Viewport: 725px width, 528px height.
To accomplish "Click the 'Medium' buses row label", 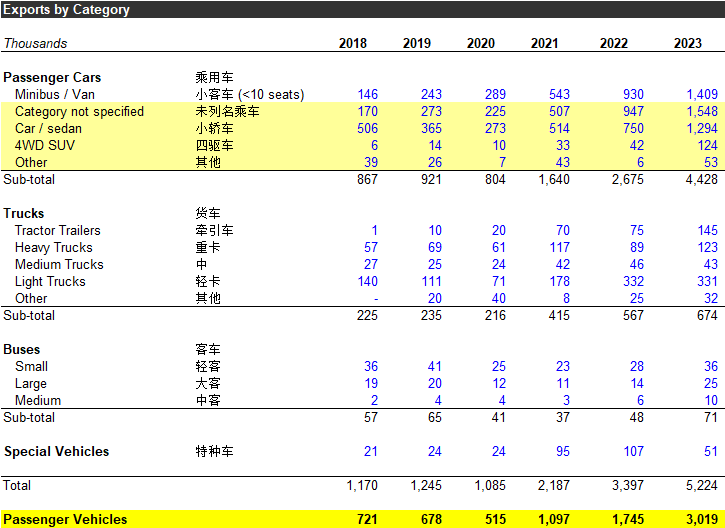I will 38,400.
